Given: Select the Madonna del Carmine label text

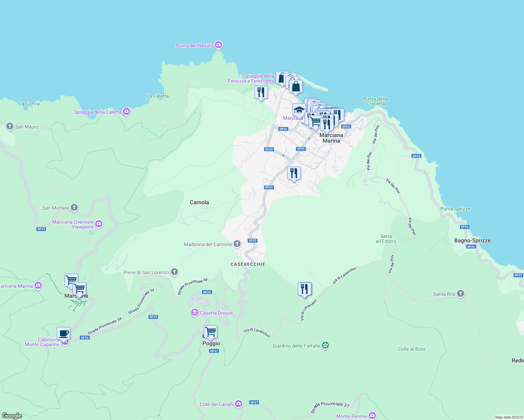Looking at the screenshot, I should pyautogui.click(x=208, y=244).
